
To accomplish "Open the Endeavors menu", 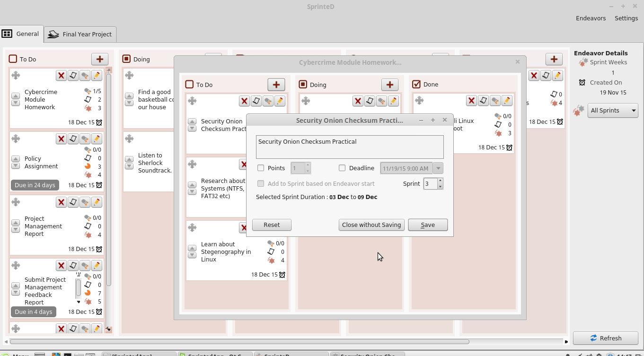I will (591, 18).
